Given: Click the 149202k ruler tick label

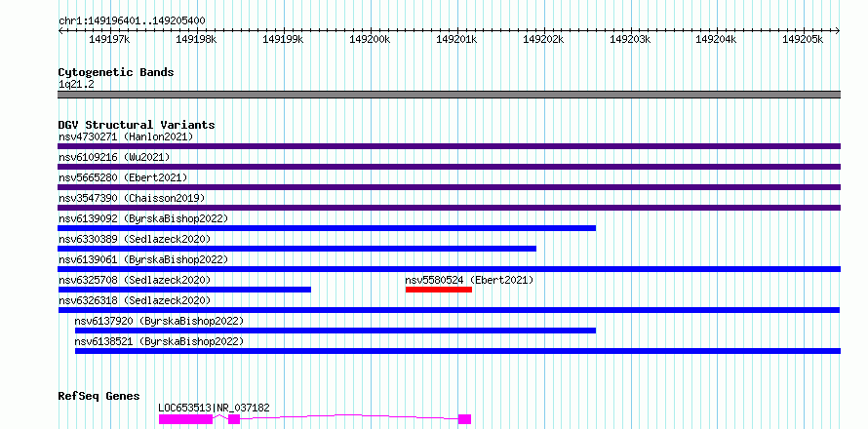Looking at the screenshot, I should (543, 39).
